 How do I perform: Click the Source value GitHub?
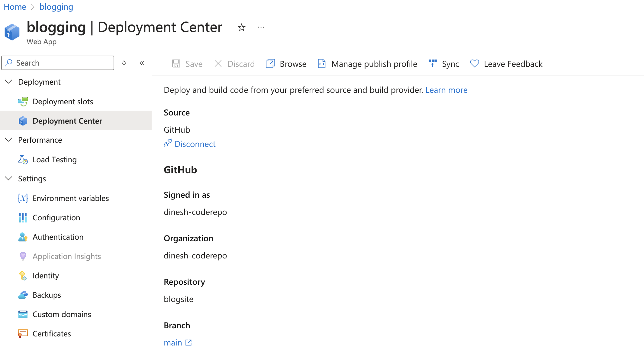(x=177, y=130)
